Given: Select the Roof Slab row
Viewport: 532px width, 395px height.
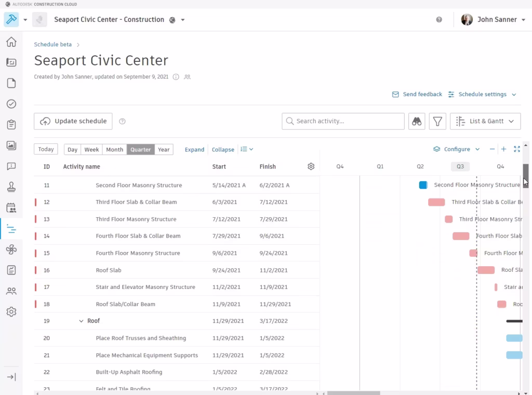Looking at the screenshot, I should tap(177, 270).
